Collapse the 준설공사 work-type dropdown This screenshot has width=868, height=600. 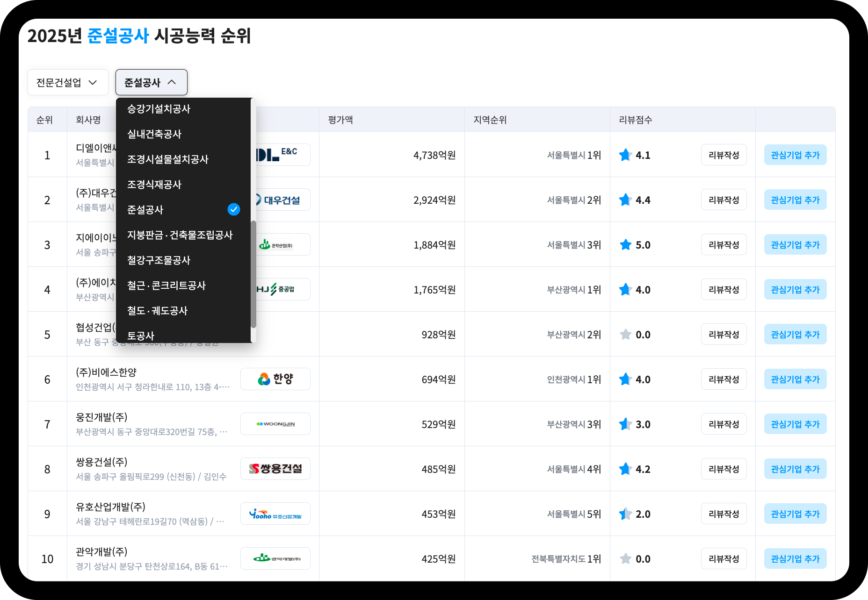point(152,82)
